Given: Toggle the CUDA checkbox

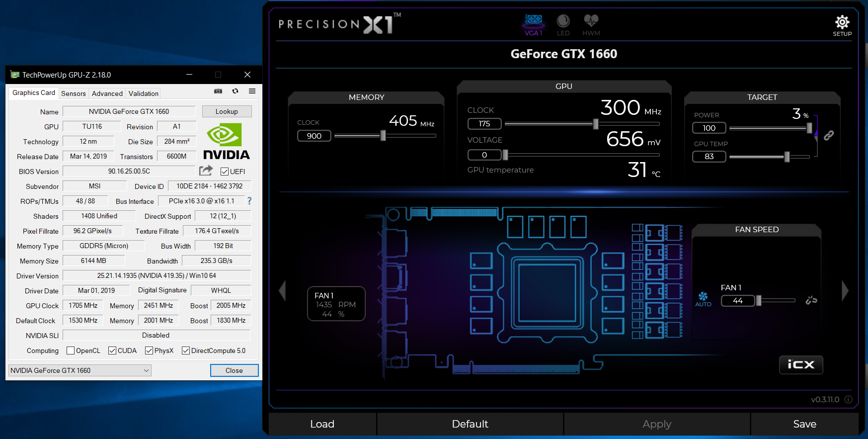Looking at the screenshot, I should pyautogui.click(x=112, y=351).
